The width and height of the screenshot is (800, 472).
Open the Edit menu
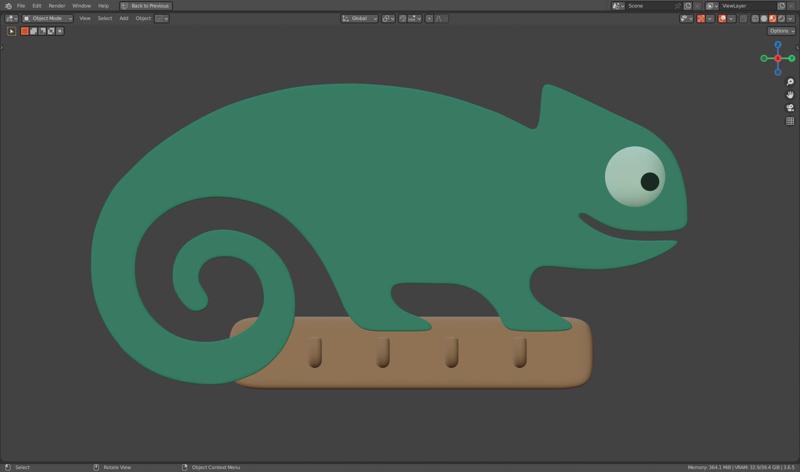[37, 6]
